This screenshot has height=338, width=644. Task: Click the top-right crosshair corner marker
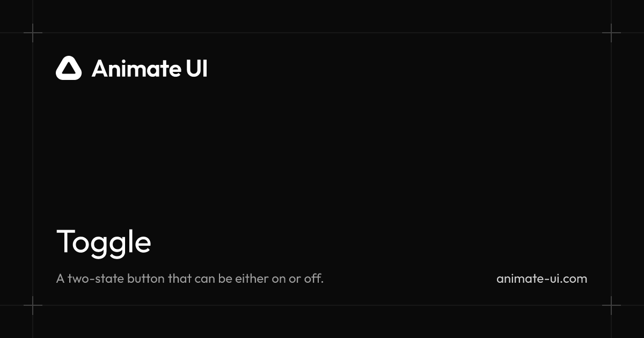[x=611, y=33]
